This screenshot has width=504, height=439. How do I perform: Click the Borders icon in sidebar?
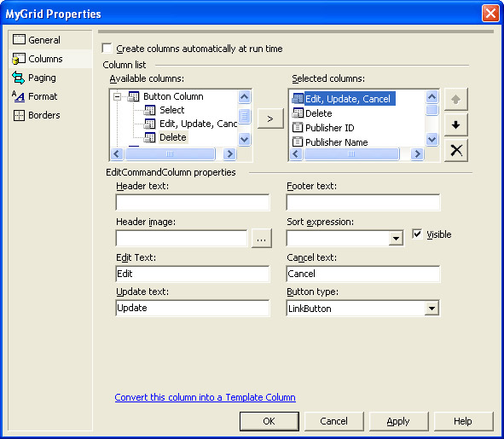coord(19,115)
